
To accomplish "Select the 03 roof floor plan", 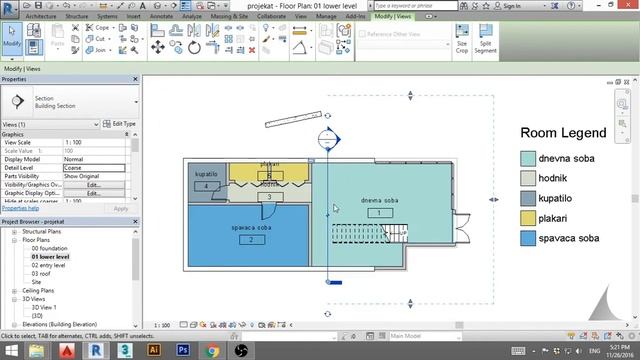I will point(41,274).
